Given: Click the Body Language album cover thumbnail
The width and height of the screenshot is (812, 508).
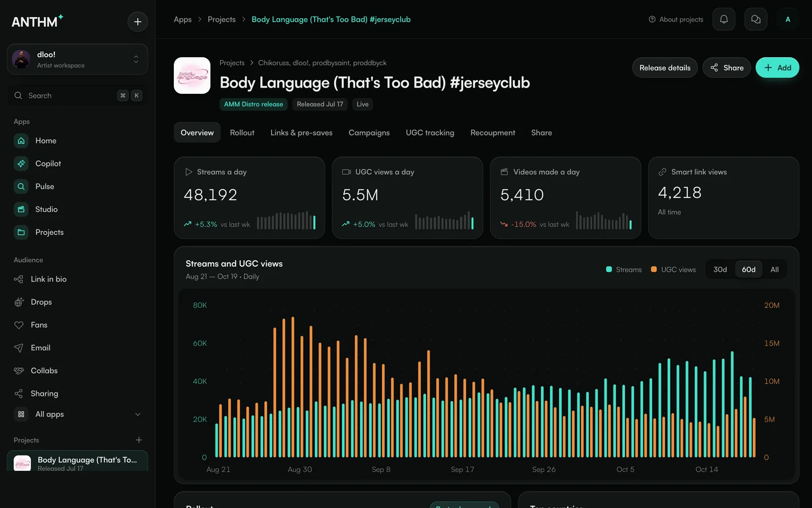Looking at the screenshot, I should pyautogui.click(x=192, y=76).
